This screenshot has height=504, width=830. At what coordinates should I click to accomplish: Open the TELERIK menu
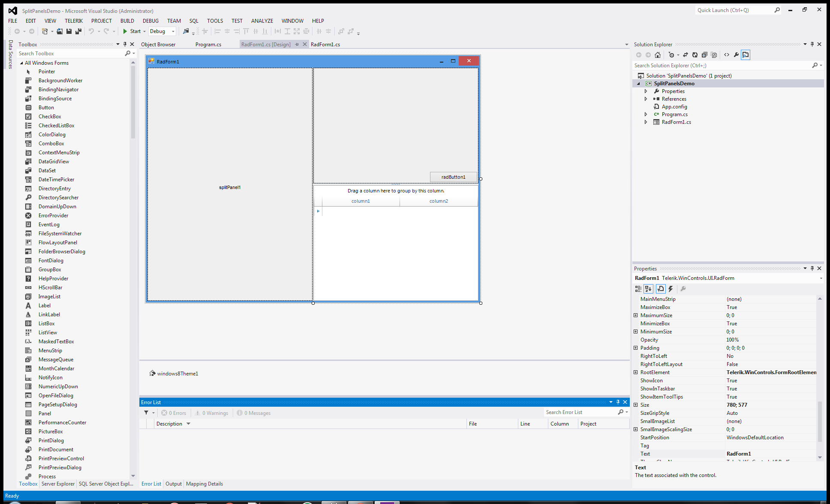[x=74, y=21]
